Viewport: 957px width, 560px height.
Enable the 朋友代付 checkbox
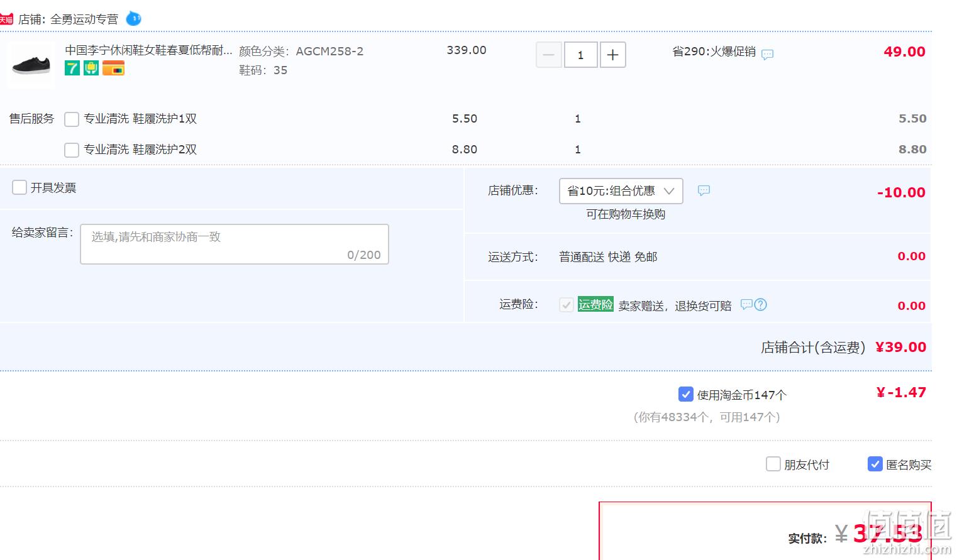[x=773, y=464]
